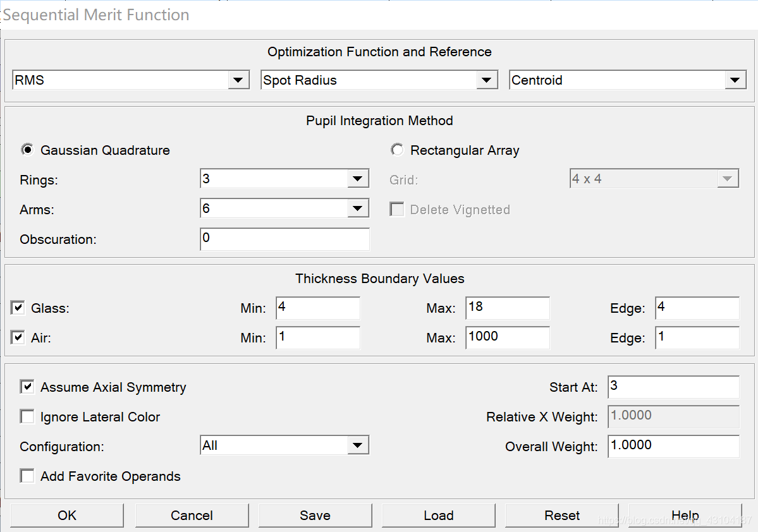Click the OK button

point(67,516)
